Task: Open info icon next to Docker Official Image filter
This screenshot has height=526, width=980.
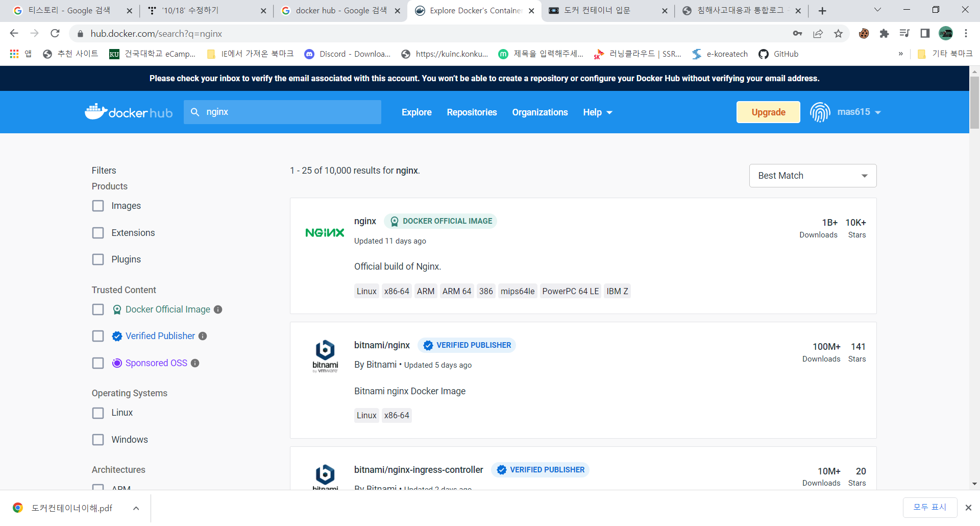Action: coord(218,309)
